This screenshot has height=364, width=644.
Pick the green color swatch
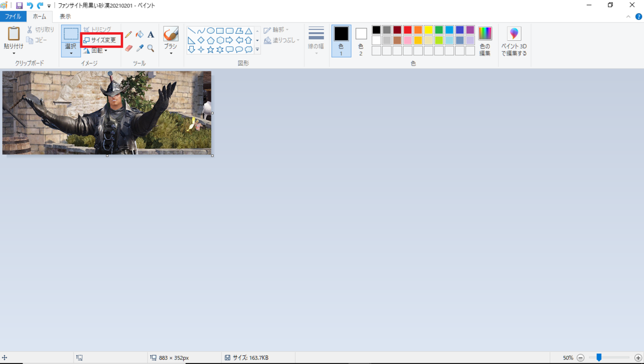439,30
